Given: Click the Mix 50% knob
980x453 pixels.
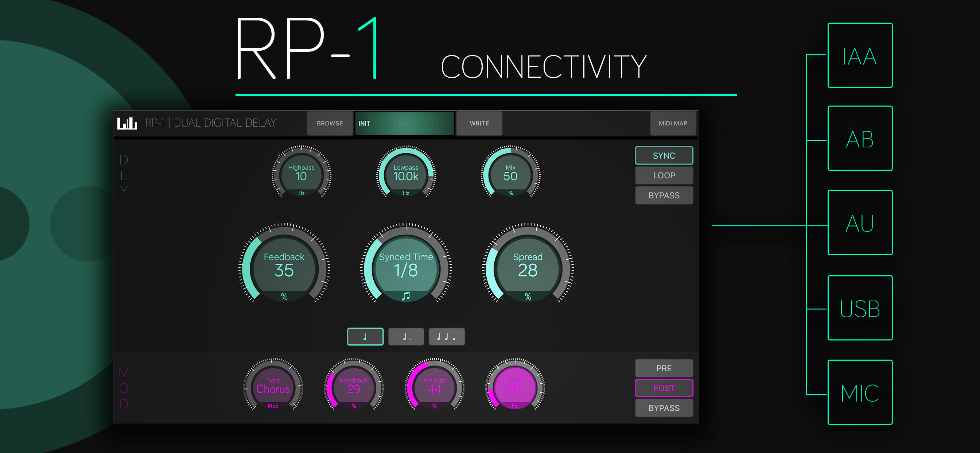Looking at the screenshot, I should [510, 175].
